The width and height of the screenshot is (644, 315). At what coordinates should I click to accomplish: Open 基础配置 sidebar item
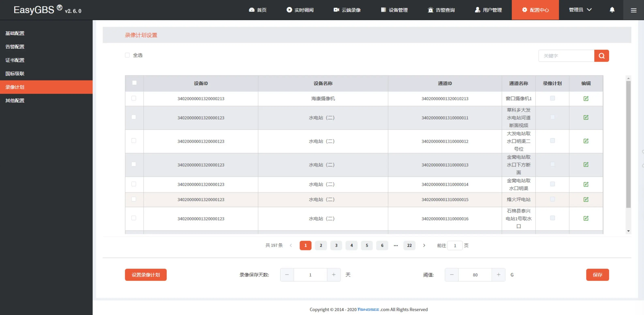15,33
